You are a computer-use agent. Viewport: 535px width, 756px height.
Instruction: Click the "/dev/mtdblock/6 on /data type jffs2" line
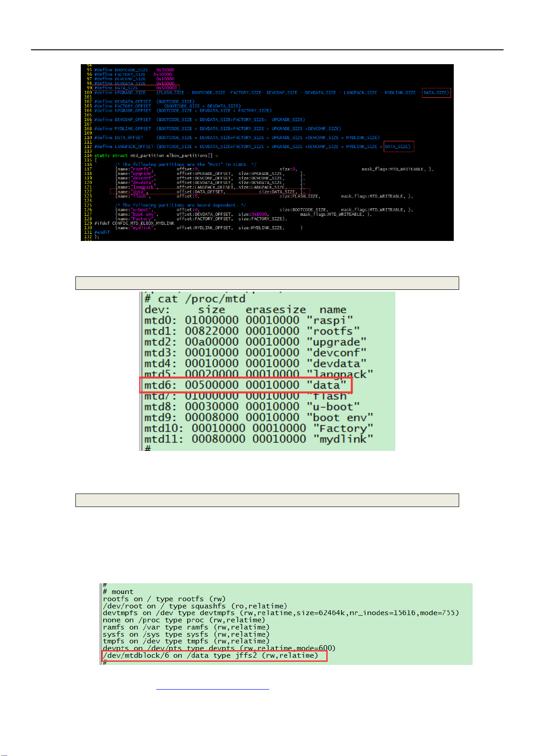[210, 655]
